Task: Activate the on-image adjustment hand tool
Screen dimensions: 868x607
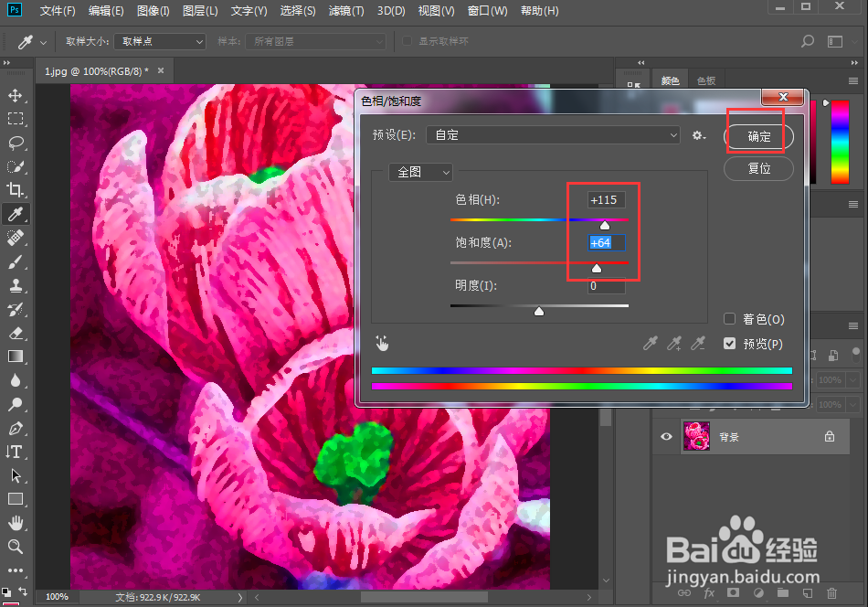Action: pyautogui.click(x=382, y=344)
